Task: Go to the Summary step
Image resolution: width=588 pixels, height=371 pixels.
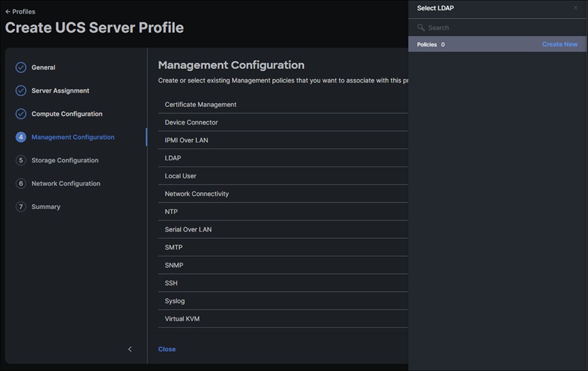Action: point(46,207)
